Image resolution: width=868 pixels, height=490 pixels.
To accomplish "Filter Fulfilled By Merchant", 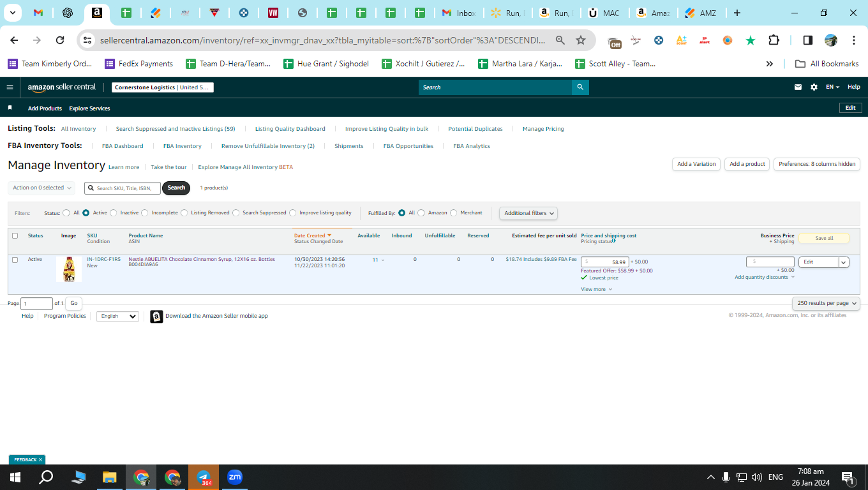I will click(x=454, y=213).
